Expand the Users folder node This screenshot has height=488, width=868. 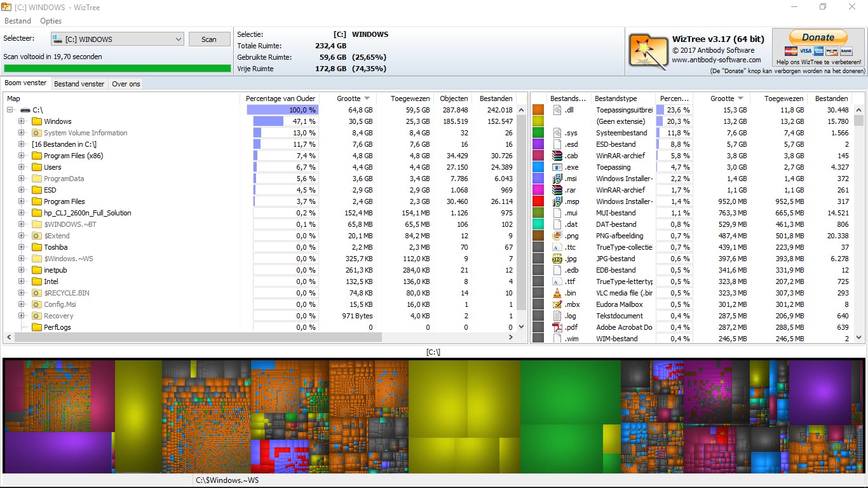click(22, 167)
